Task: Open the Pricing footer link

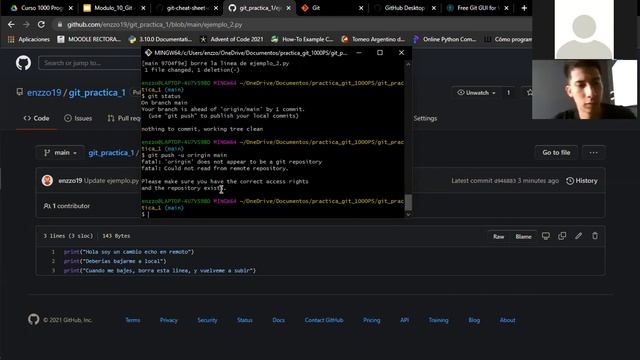Action: (x=371, y=320)
